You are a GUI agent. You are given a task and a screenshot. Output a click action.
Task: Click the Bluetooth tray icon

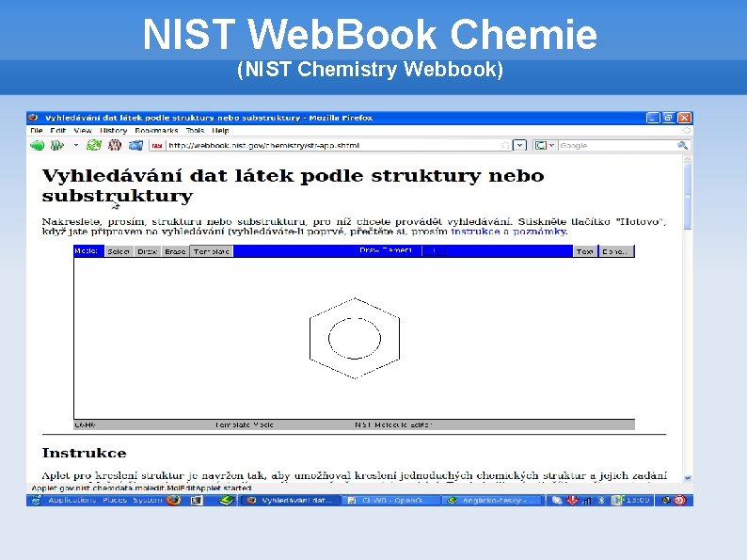(601, 501)
